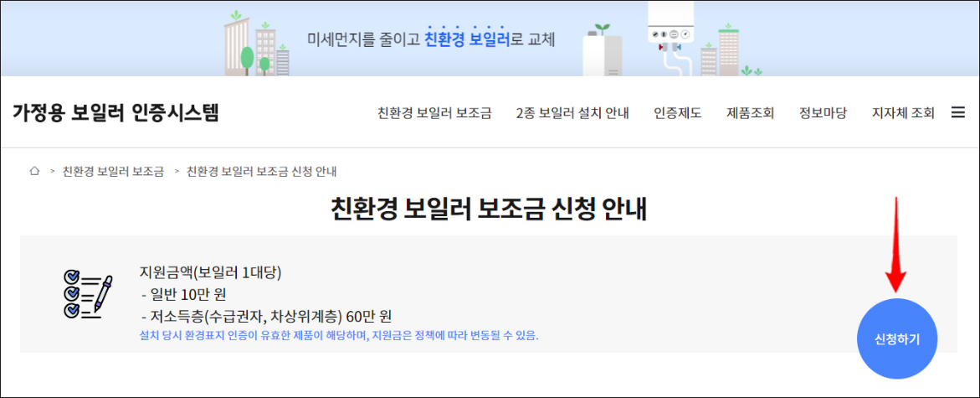Open the hamburger menu icon
Image resolution: width=980 pixels, height=398 pixels.
pyautogui.click(x=957, y=112)
